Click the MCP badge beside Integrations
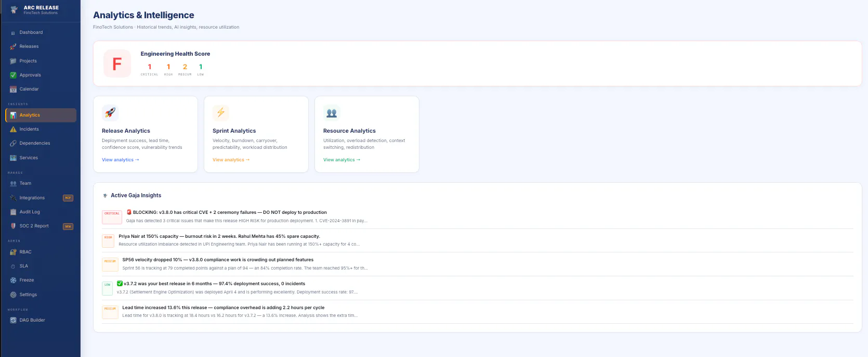Image resolution: width=868 pixels, height=357 pixels. (68, 198)
